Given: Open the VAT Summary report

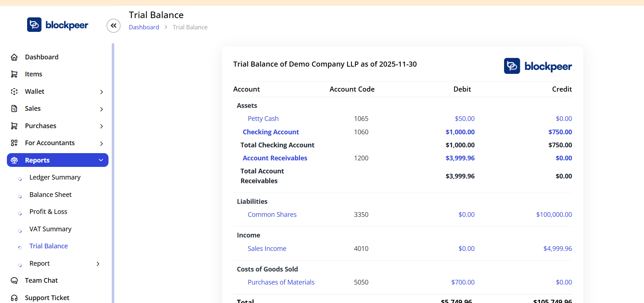Looking at the screenshot, I should click(50, 229).
